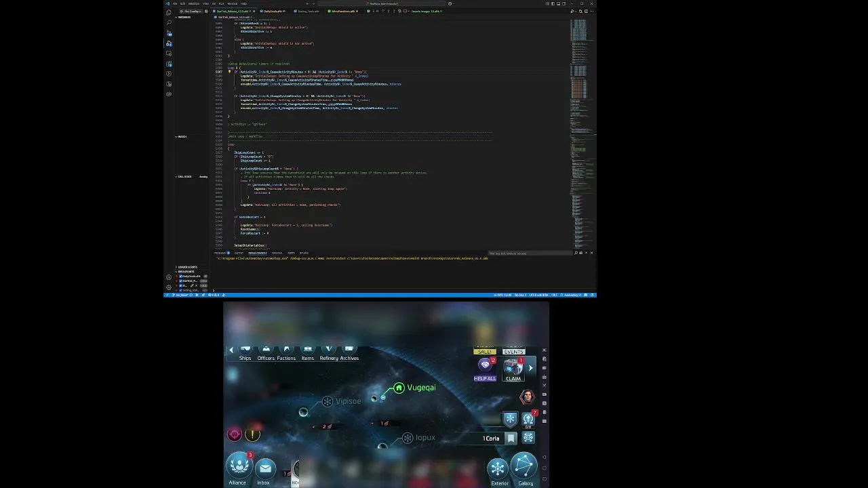Open the Terminal menu in VS Code
Viewport: 868px width, 488px height.
(232, 3)
